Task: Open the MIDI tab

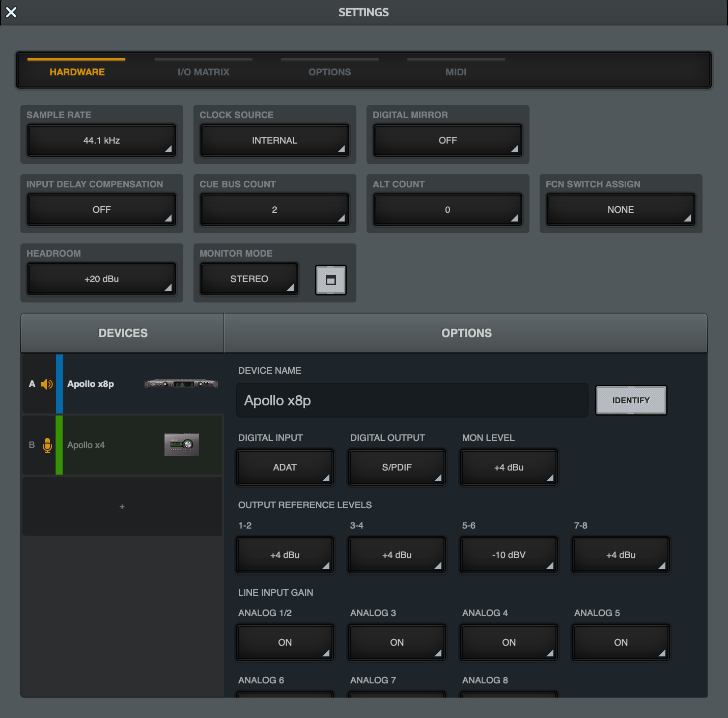Action: (x=456, y=72)
